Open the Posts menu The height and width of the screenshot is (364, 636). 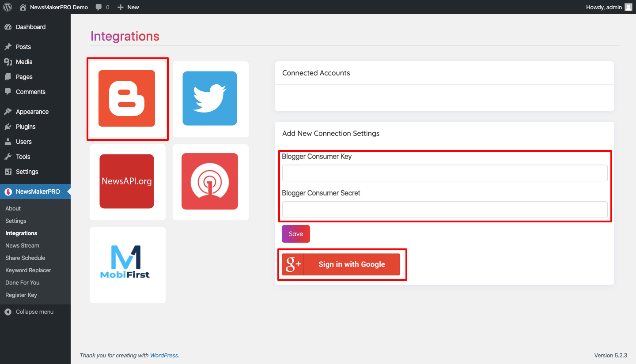[x=35, y=47]
